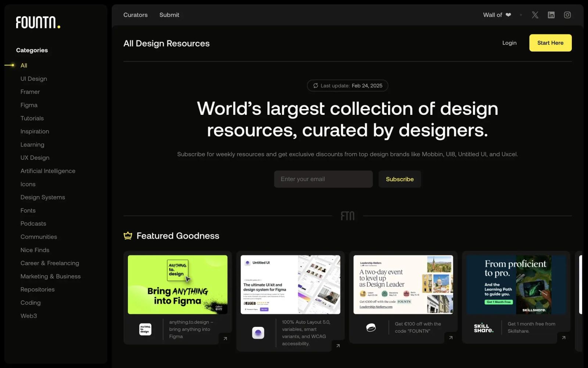Select the Coding category
The height and width of the screenshot is (368, 588).
(x=31, y=303)
